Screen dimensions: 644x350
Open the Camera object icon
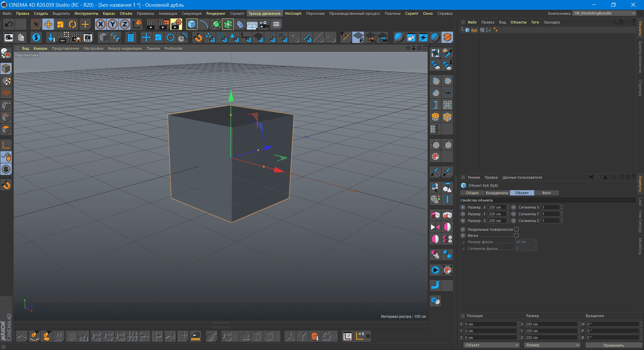[x=264, y=24]
